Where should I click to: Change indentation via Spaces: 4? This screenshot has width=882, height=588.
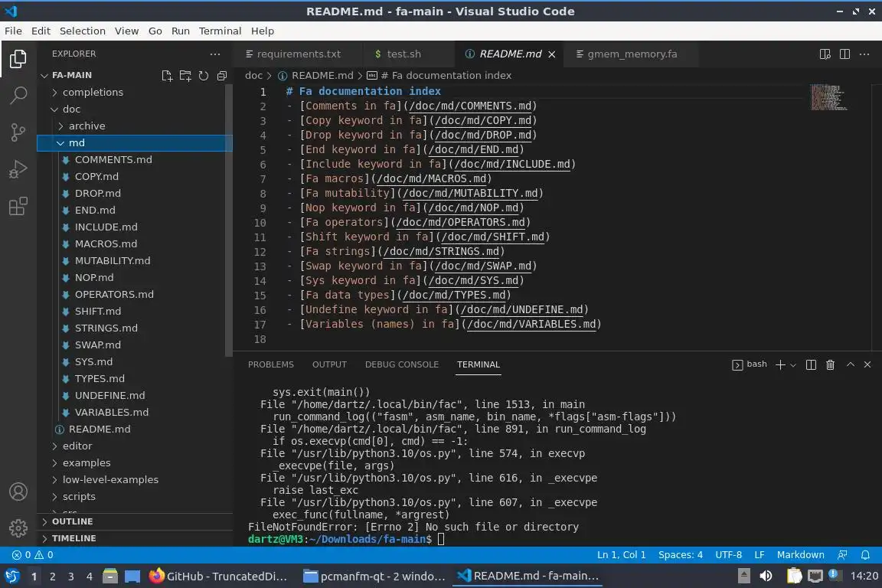click(681, 555)
